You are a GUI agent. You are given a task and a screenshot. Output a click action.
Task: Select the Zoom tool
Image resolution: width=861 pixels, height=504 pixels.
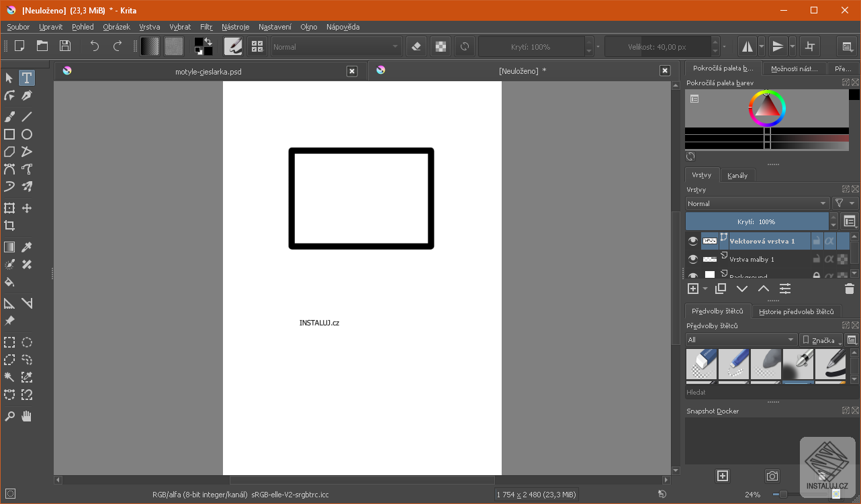(9, 415)
